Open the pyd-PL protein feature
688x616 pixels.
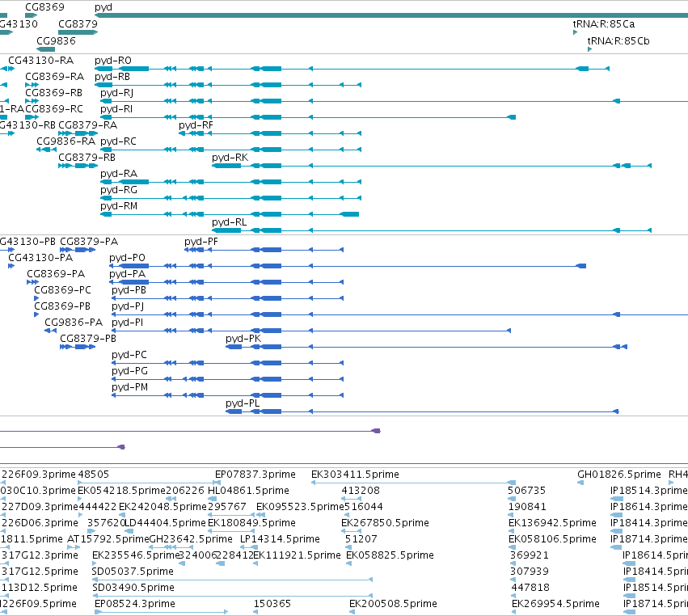pyautogui.click(x=422, y=411)
